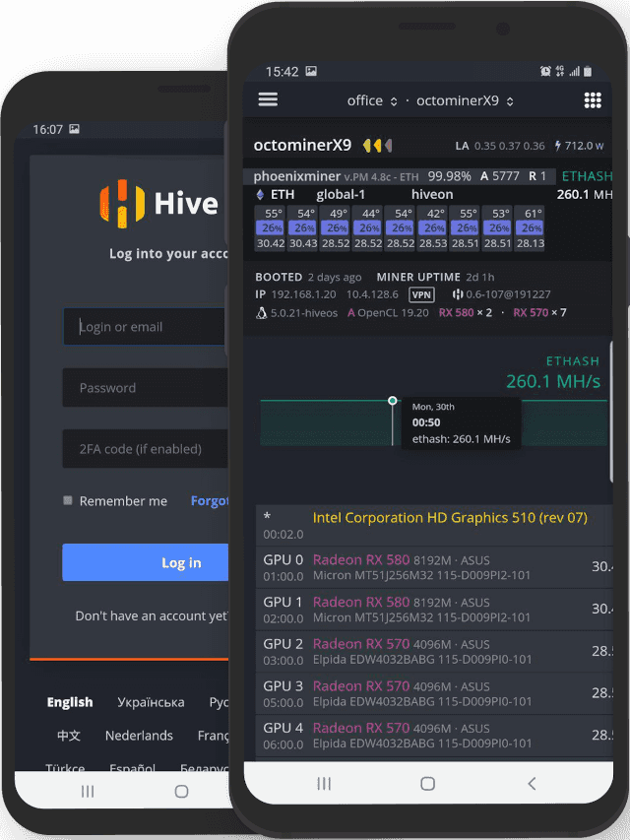This screenshot has width=630, height=840.
Task: Click the RX 570 × 7 GPU count
Action: coord(540,312)
